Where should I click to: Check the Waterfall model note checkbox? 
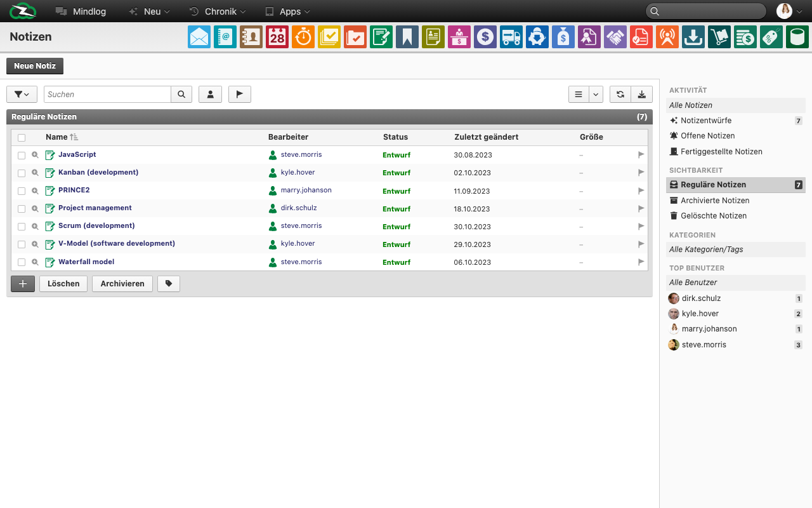(x=22, y=262)
